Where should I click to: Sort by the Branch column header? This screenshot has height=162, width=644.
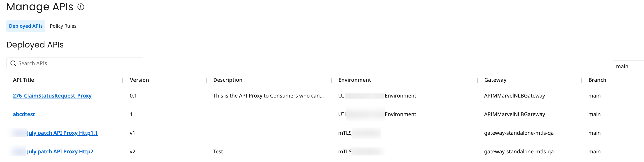point(597,80)
